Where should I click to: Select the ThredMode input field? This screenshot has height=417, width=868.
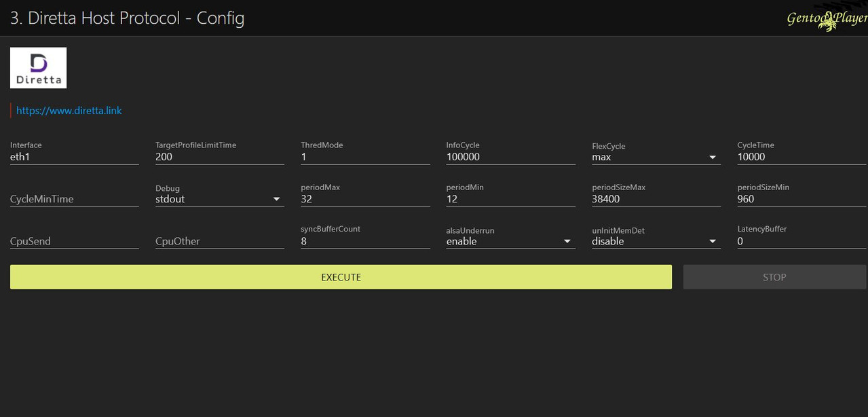(x=365, y=157)
